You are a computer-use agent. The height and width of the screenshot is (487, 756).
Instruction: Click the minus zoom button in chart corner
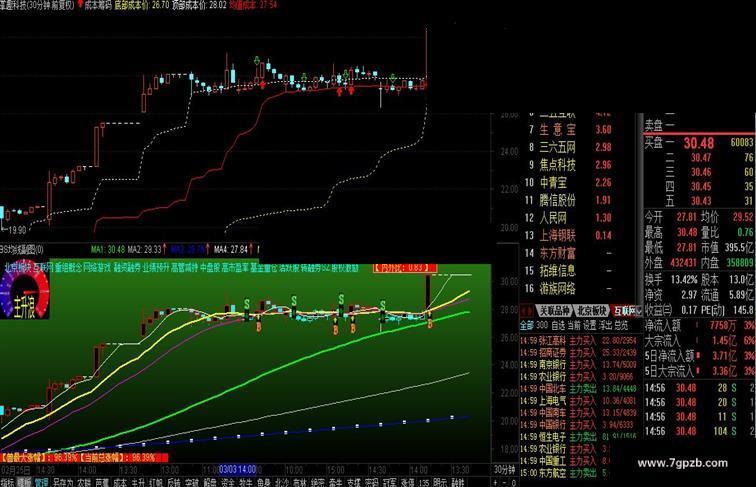504,482
